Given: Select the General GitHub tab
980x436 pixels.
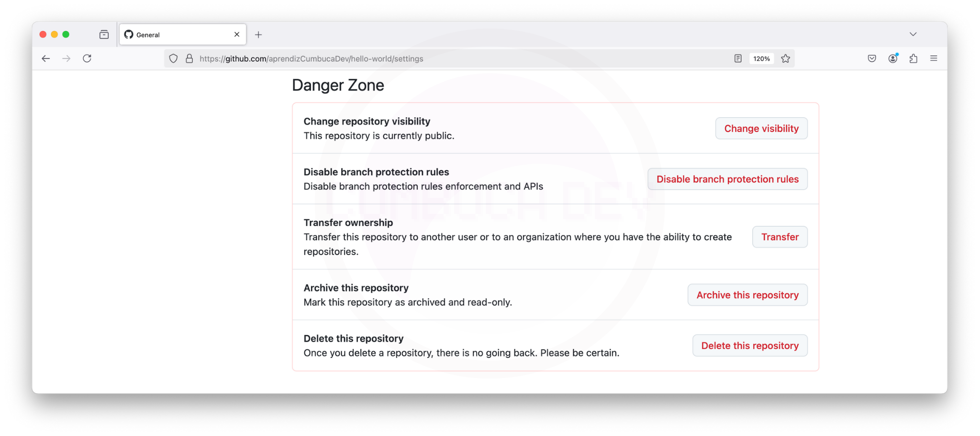Looking at the screenshot, I should pyautogui.click(x=177, y=34).
